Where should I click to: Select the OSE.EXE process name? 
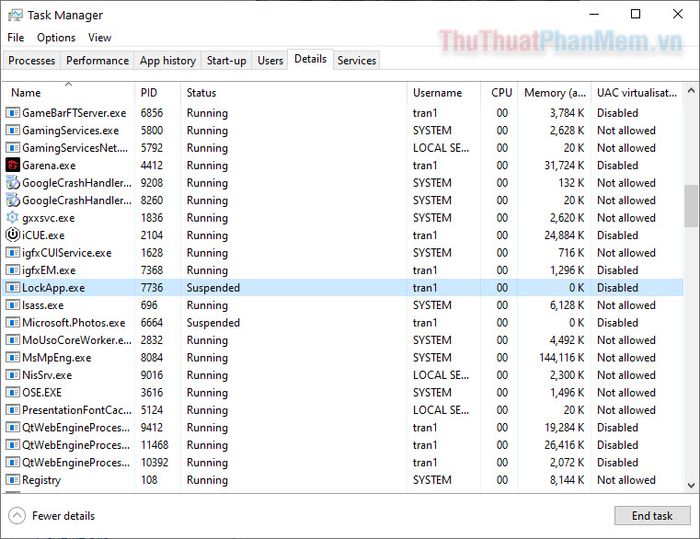point(42,393)
